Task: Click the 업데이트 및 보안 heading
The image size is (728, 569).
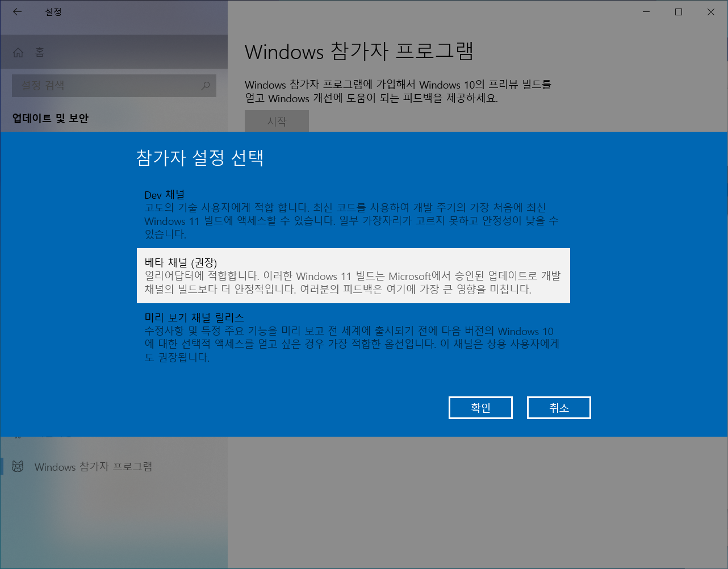Action: (x=51, y=118)
